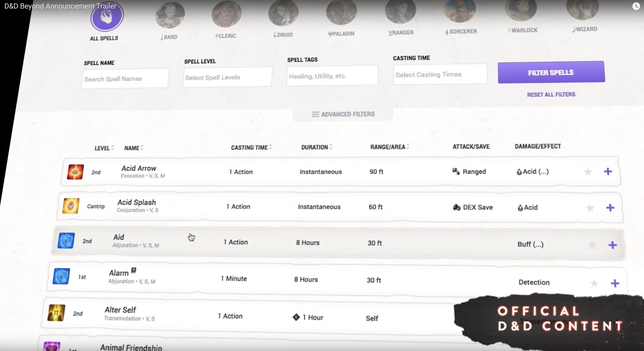
Task: Click the Alarm abjuration spell icon
Action: click(x=61, y=276)
